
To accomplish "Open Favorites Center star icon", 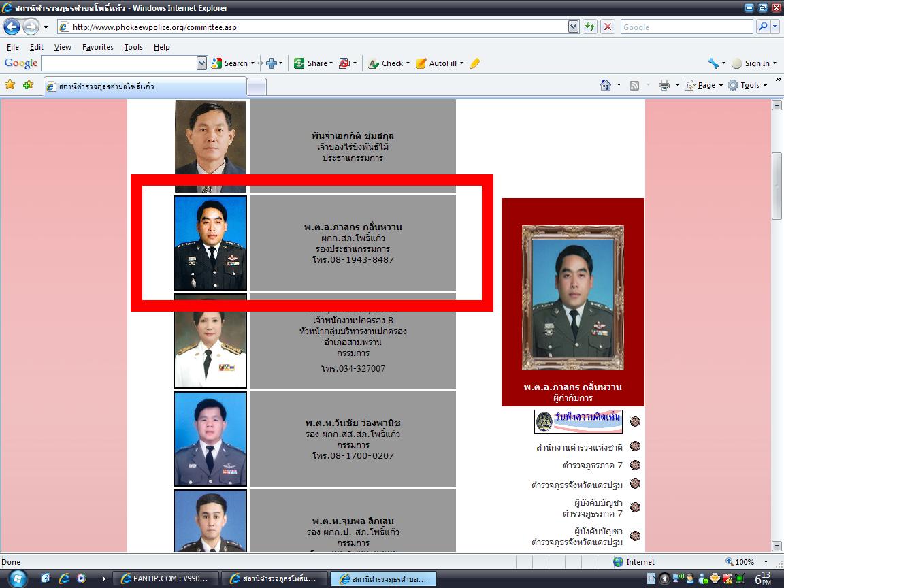I will coord(10,85).
